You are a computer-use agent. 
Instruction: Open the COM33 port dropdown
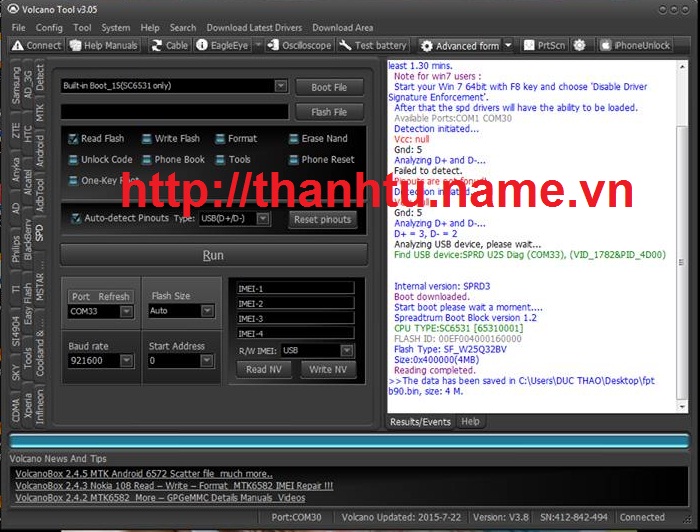[x=126, y=311]
